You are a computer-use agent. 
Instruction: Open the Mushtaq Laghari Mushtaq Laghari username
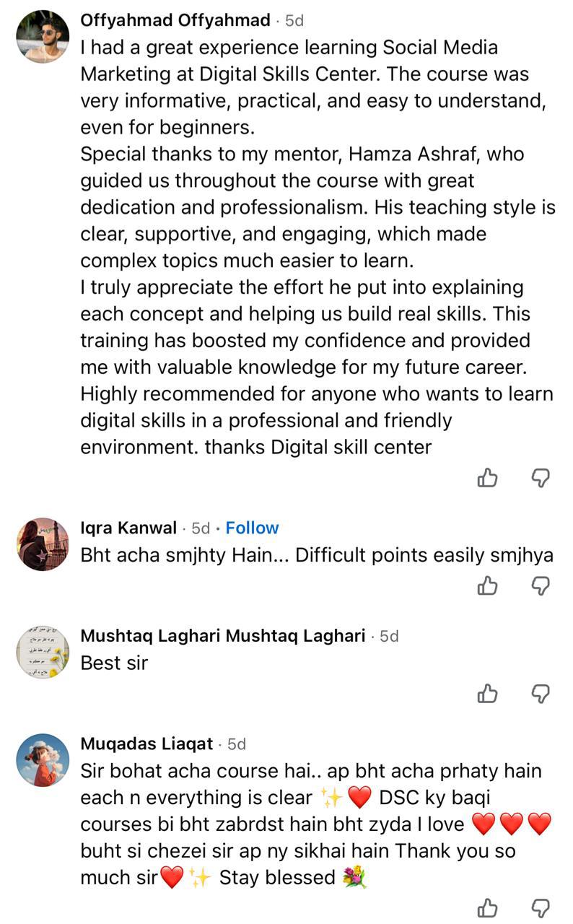point(223,636)
